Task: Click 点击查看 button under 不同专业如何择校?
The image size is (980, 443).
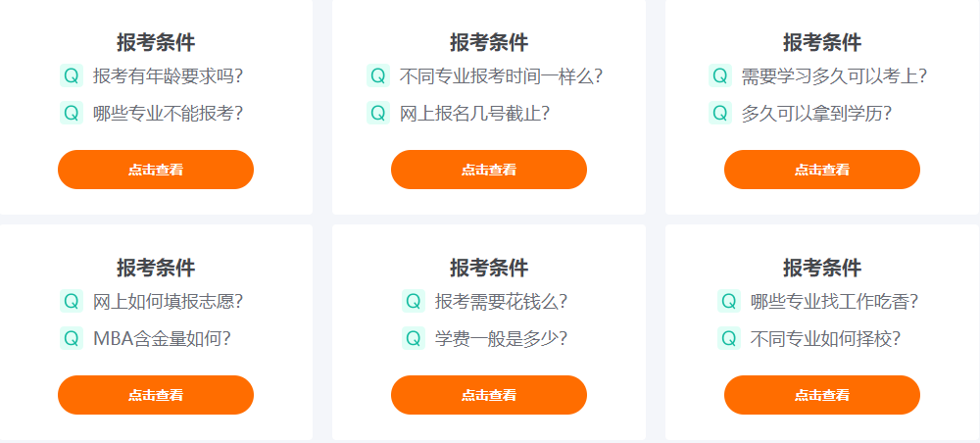Action: [822, 395]
